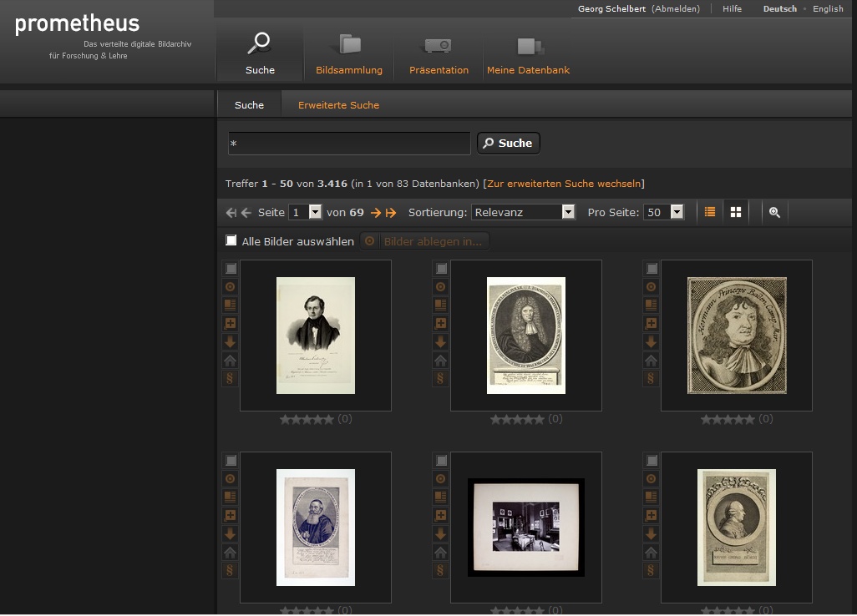Image resolution: width=857 pixels, height=616 pixels.
Task: Select the Hermann Princeps Baden portrait checkbox
Action: pyautogui.click(x=652, y=269)
